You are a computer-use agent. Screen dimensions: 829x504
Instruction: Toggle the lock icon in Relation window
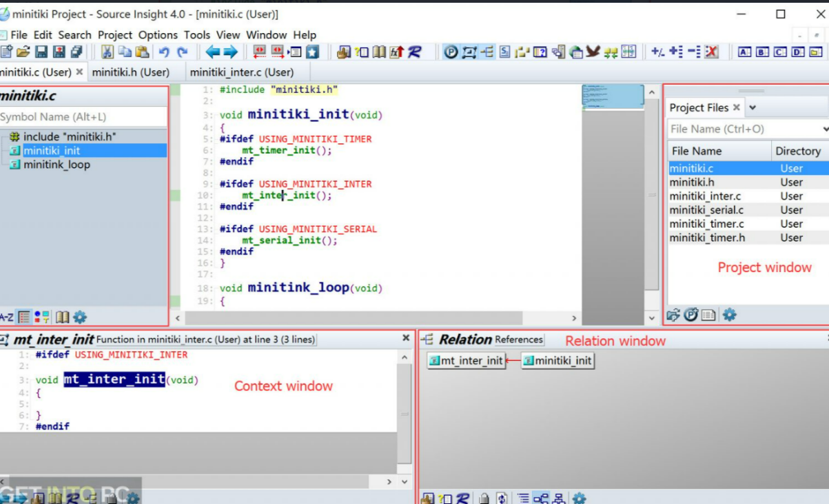pos(484,498)
